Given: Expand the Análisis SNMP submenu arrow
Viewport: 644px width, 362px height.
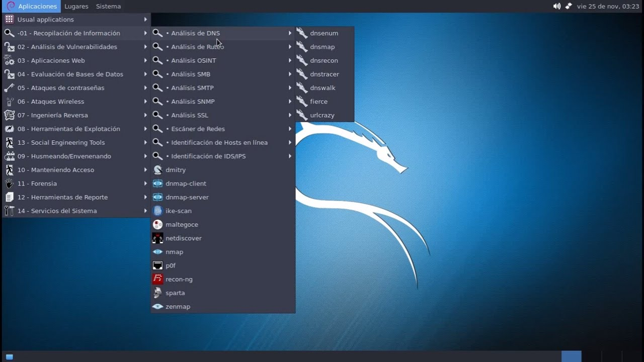Looking at the screenshot, I should 290,102.
